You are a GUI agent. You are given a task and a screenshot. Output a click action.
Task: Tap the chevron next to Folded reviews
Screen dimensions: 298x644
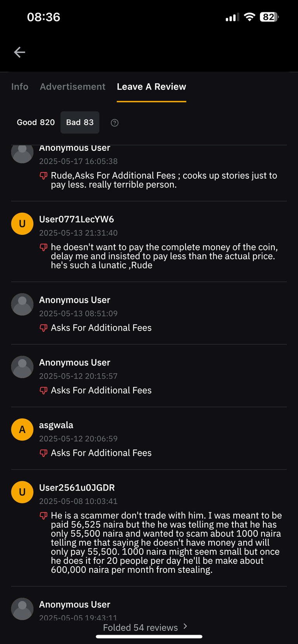point(185,626)
